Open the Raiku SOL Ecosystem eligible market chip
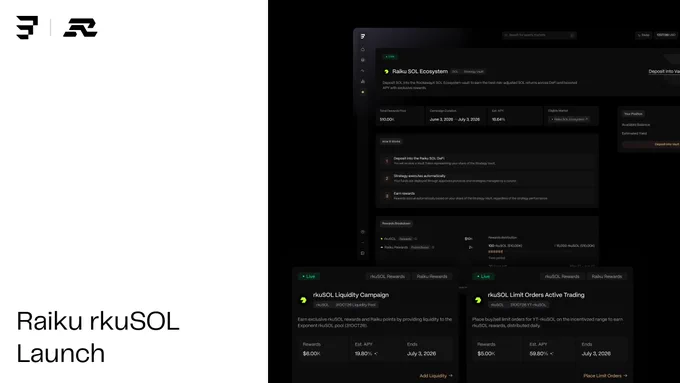680x383 pixels. 569,119
